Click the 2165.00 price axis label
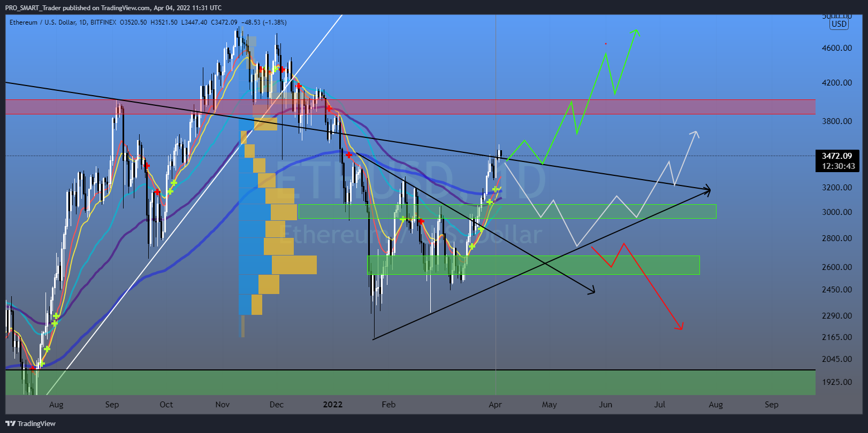 pos(837,337)
